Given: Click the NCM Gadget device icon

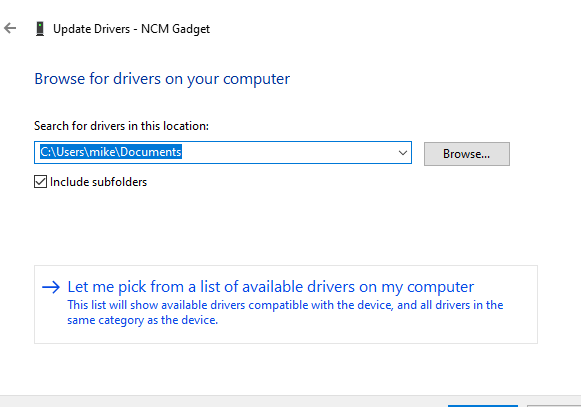Looking at the screenshot, I should (x=40, y=29).
